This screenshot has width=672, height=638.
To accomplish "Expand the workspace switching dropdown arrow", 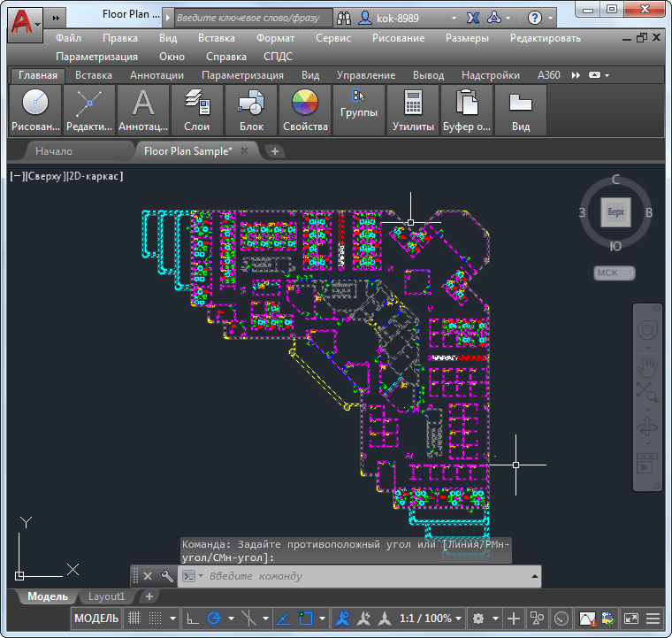I will [495, 619].
